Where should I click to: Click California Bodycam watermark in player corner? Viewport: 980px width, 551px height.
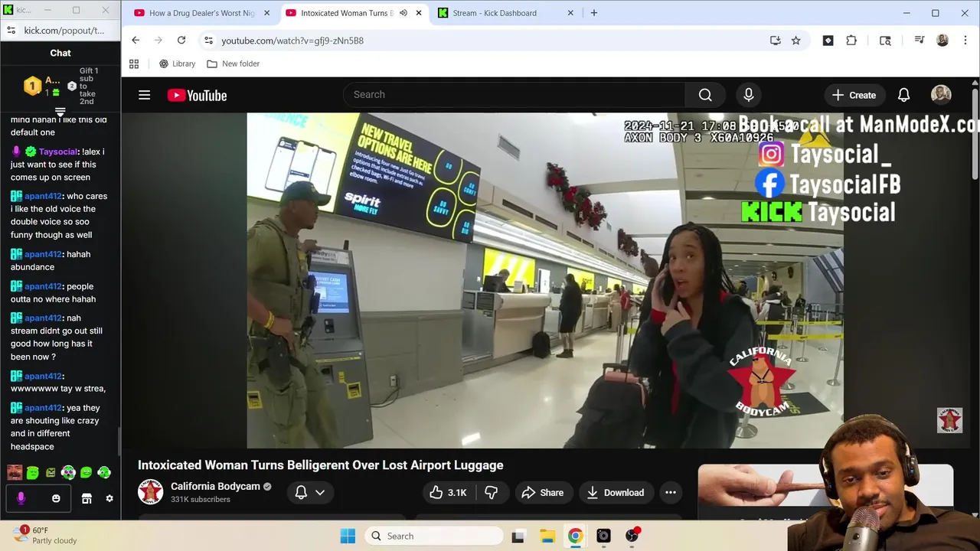[949, 420]
